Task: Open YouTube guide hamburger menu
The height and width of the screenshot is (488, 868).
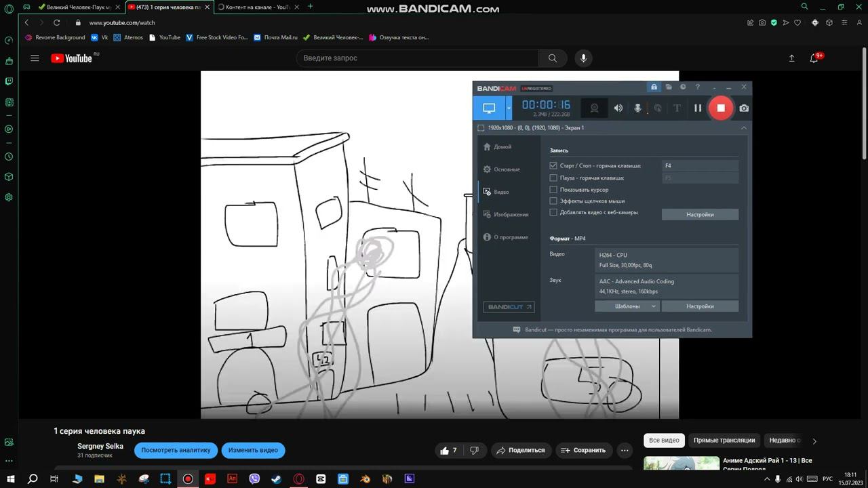Action: tap(35, 58)
